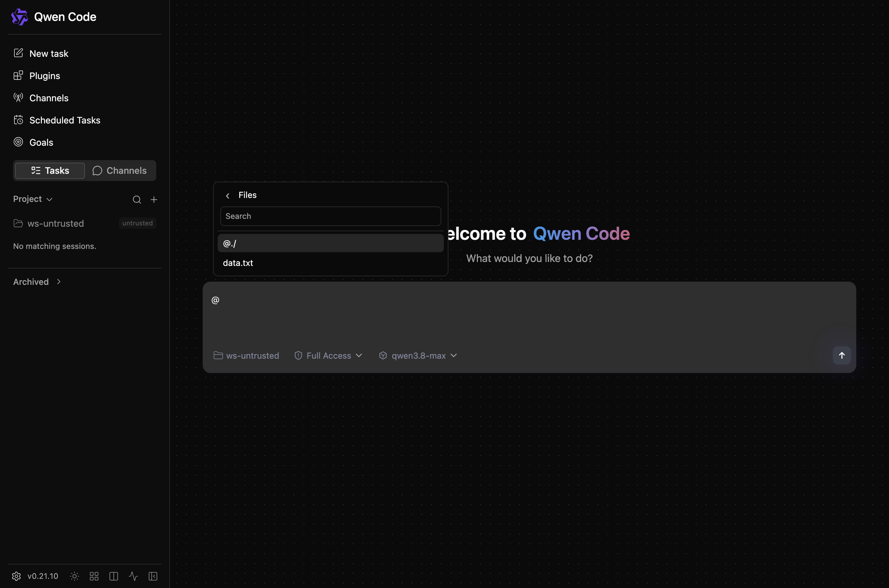Click the ws-untrusted folder selector in the composer

click(x=246, y=355)
